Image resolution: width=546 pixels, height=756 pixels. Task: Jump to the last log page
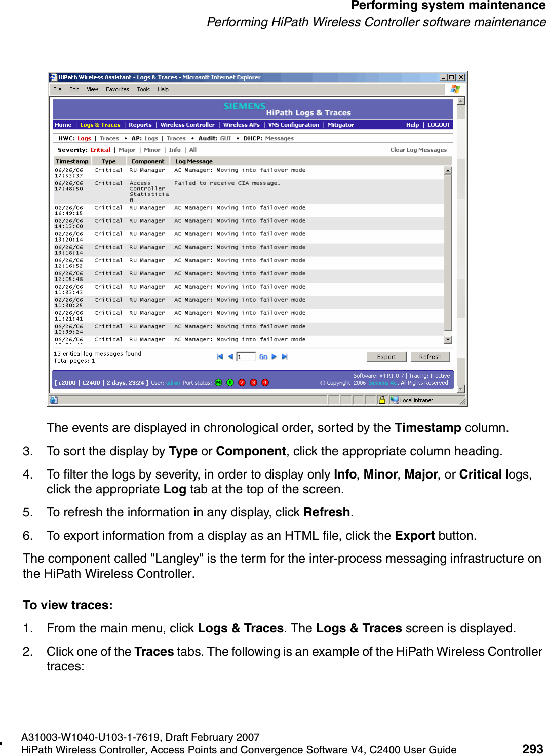283,356
